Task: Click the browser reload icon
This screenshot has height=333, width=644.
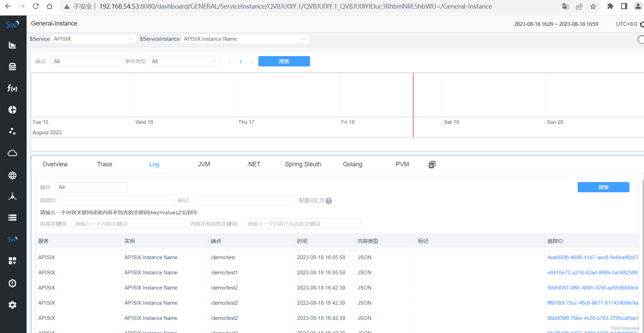Action: coord(36,6)
